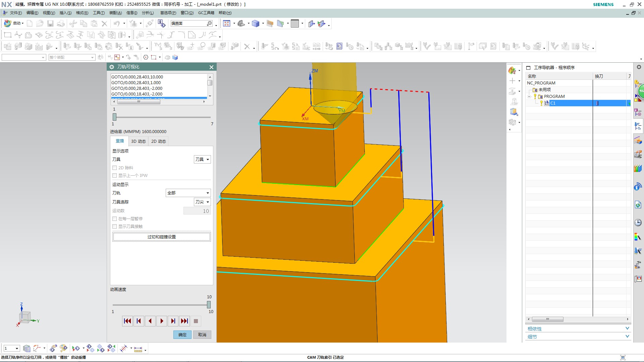Screen dimensions: 644x362
Task: Click the dialog settings gear in 刀轨可视化
Action: [112, 67]
